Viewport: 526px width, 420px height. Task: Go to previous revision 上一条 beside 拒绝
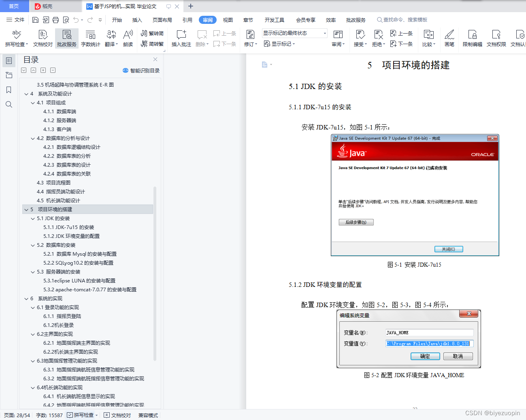(401, 34)
